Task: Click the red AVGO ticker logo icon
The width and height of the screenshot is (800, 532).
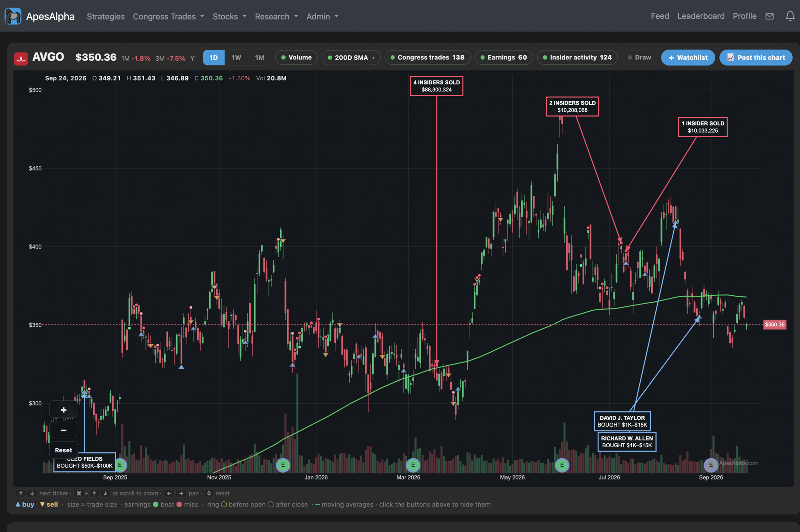Action: tap(21, 59)
